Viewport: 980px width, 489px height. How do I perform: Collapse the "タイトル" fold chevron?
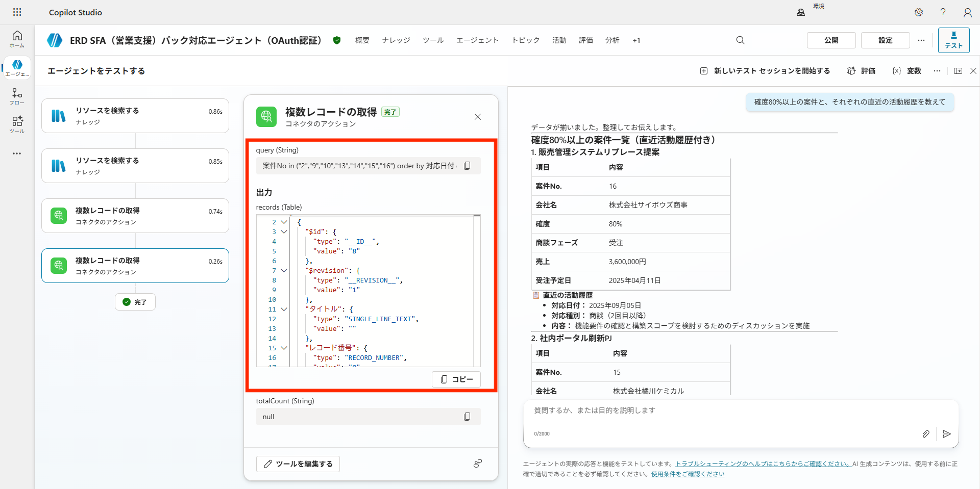pyautogui.click(x=284, y=310)
